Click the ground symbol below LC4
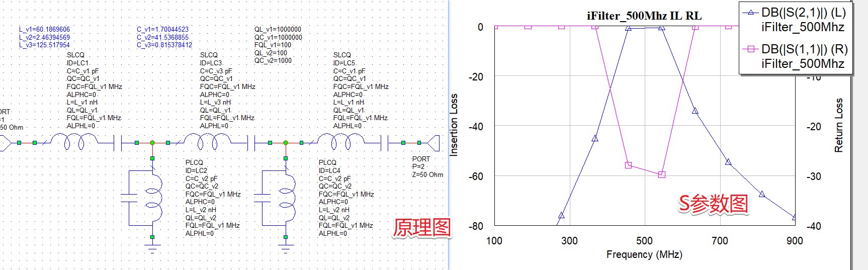Screen dimensions: 868x270 point(286,249)
